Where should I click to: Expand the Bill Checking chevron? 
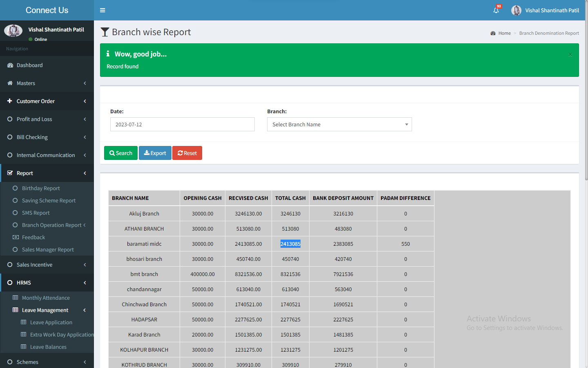[x=85, y=137]
